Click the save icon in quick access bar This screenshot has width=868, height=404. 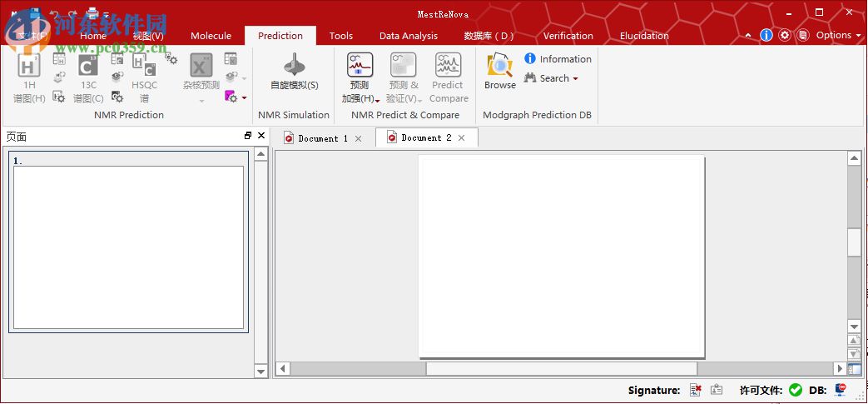[x=35, y=12]
